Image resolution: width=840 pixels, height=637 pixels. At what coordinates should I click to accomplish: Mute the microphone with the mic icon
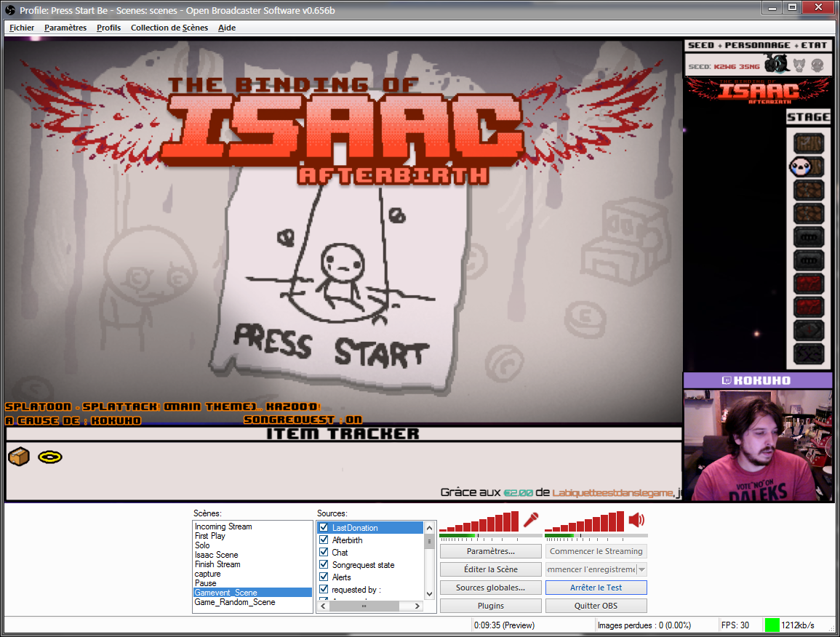531,520
